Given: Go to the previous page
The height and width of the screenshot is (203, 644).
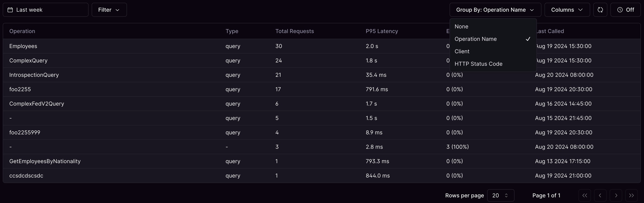Looking at the screenshot, I should (600, 195).
